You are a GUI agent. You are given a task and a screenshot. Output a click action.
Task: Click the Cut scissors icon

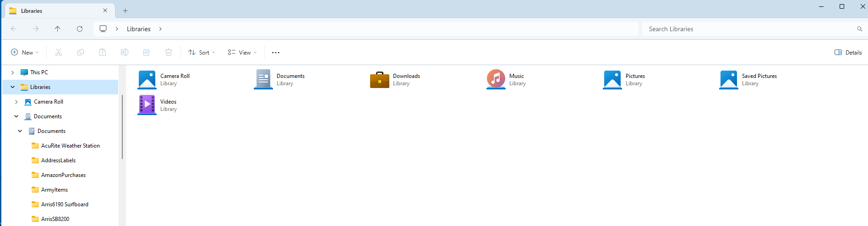(59, 53)
